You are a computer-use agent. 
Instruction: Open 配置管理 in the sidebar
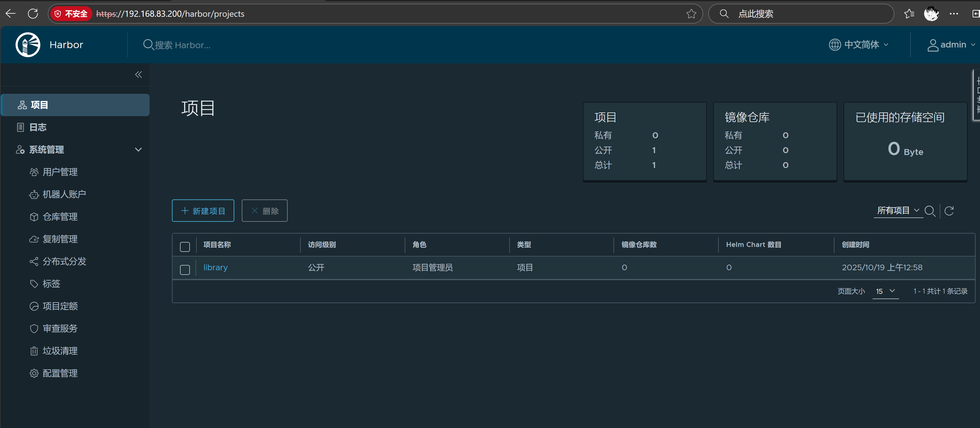pos(60,373)
